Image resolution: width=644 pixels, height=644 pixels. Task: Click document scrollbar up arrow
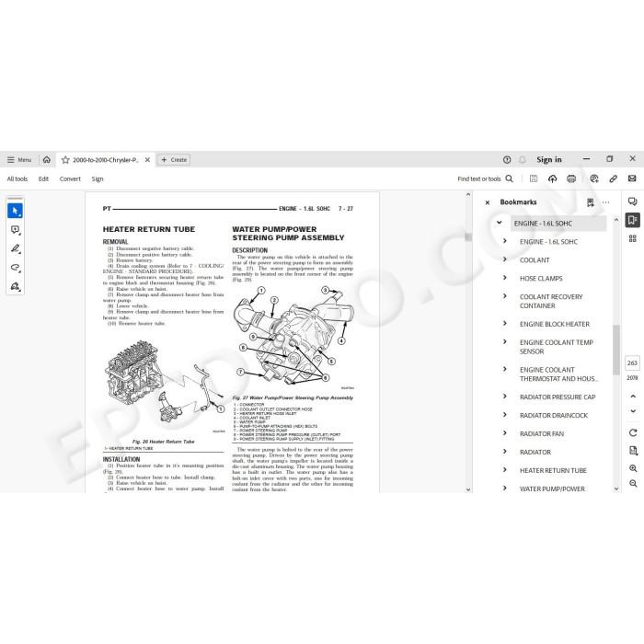468,195
